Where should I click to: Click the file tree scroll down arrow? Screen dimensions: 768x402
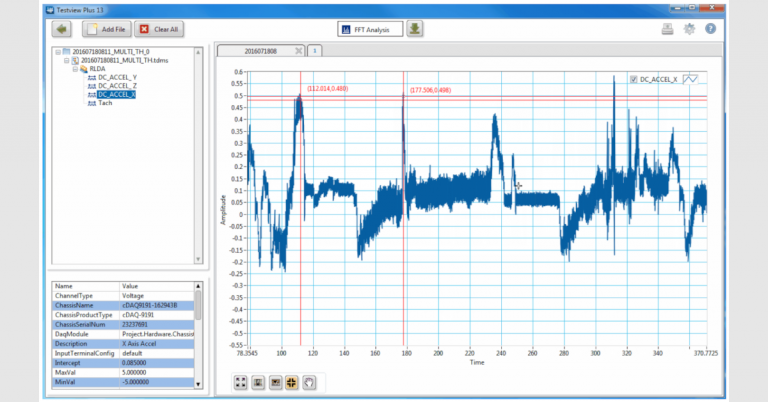198,260
